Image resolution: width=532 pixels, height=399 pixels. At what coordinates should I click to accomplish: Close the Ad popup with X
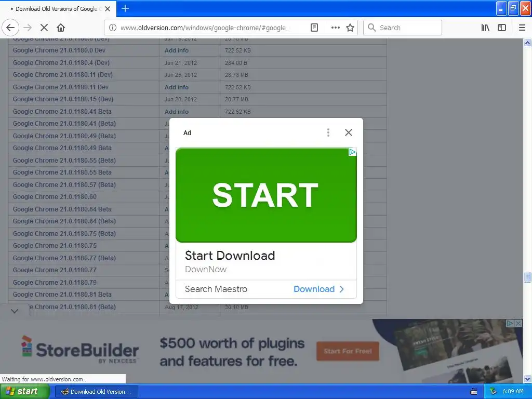pos(349,132)
